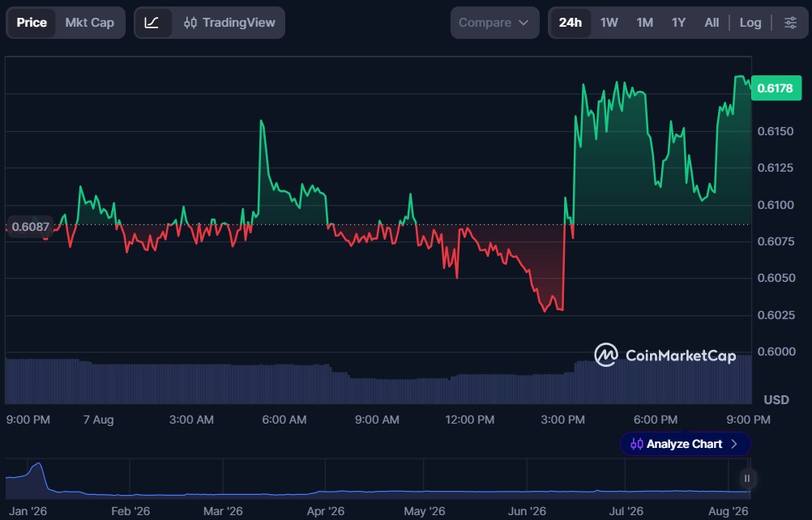Toggle Log scale

pyautogui.click(x=750, y=23)
